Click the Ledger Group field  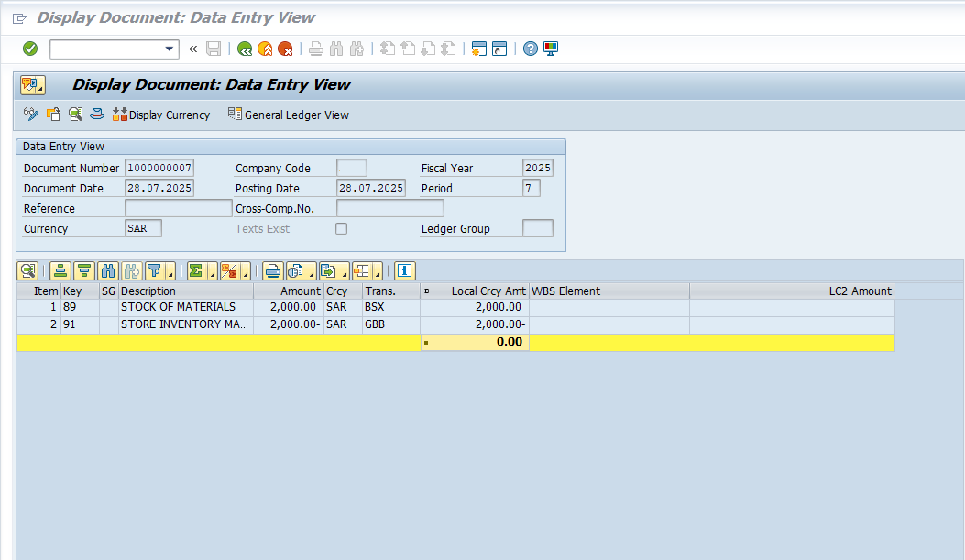click(537, 228)
